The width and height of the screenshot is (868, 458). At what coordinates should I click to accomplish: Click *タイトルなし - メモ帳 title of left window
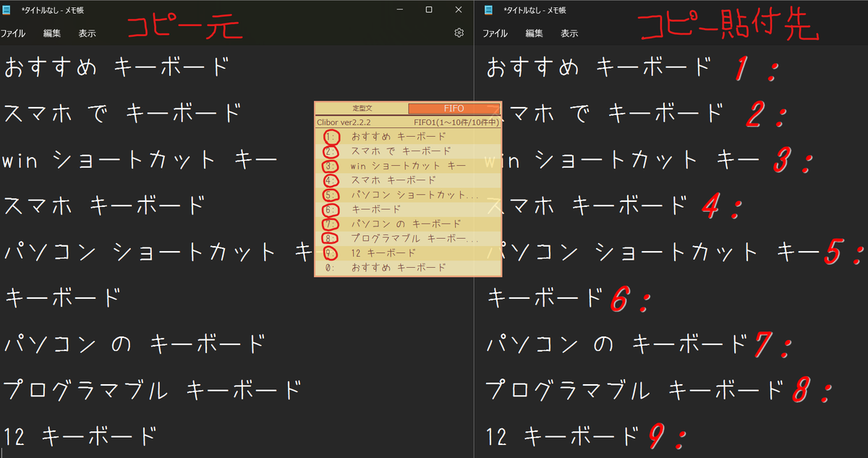point(52,10)
